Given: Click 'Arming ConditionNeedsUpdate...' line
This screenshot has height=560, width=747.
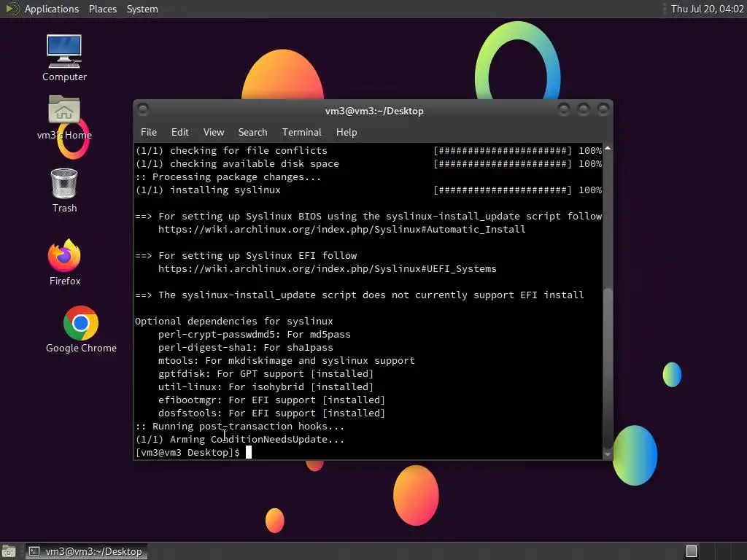Looking at the screenshot, I should tap(239, 440).
